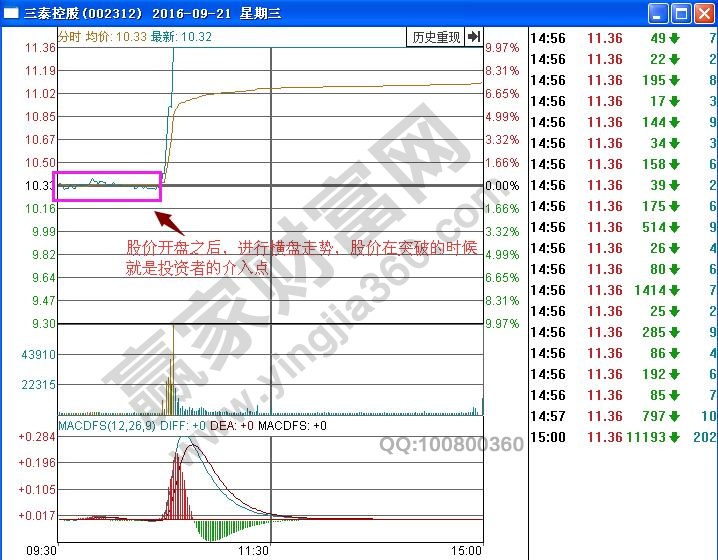Image resolution: width=718 pixels, height=560 pixels.
Task: Click the 历史重现 replay button
Action: click(436, 37)
